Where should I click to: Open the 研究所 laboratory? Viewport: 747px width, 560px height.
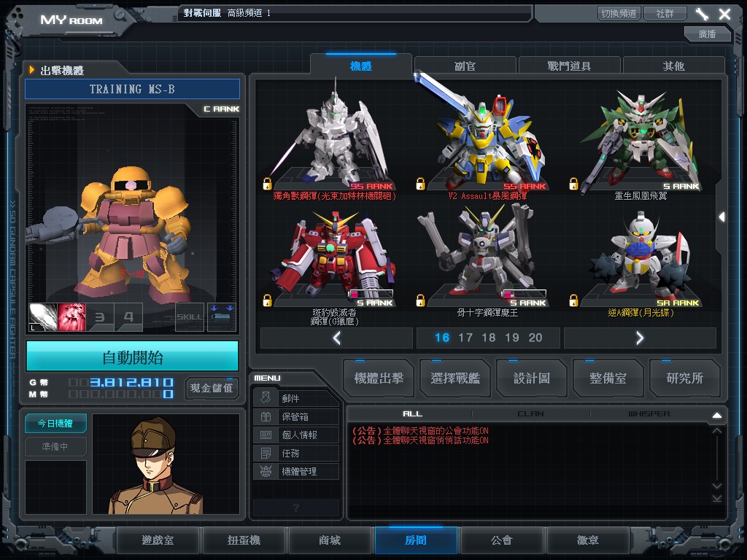tap(684, 378)
